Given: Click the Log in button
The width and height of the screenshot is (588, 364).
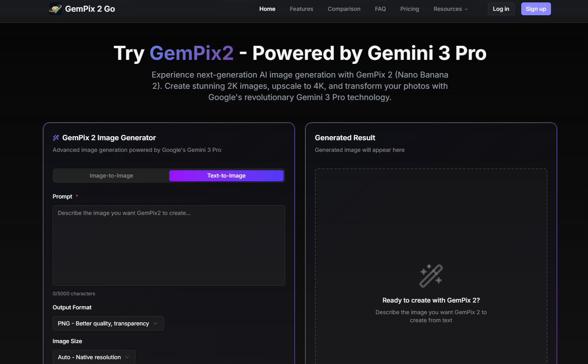Looking at the screenshot, I should point(501,8).
